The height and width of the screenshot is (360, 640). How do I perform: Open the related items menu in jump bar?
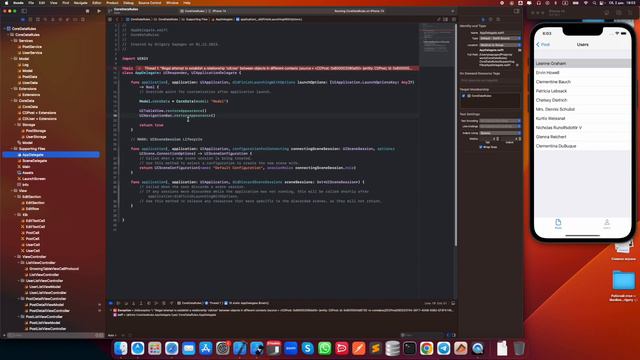110,19
